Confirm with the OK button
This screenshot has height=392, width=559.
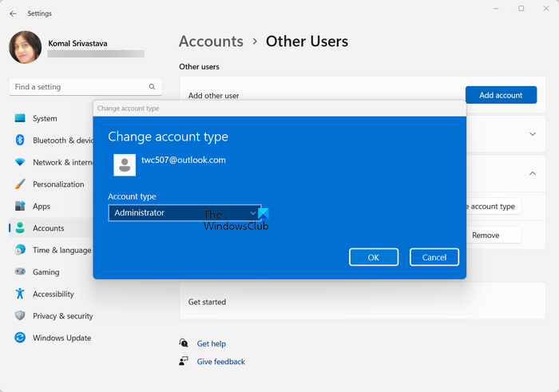pos(374,257)
